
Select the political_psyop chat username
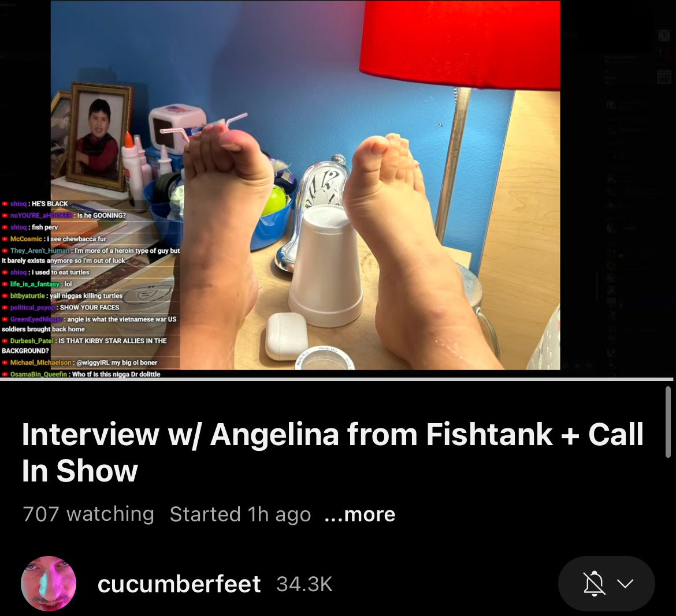click(32, 308)
